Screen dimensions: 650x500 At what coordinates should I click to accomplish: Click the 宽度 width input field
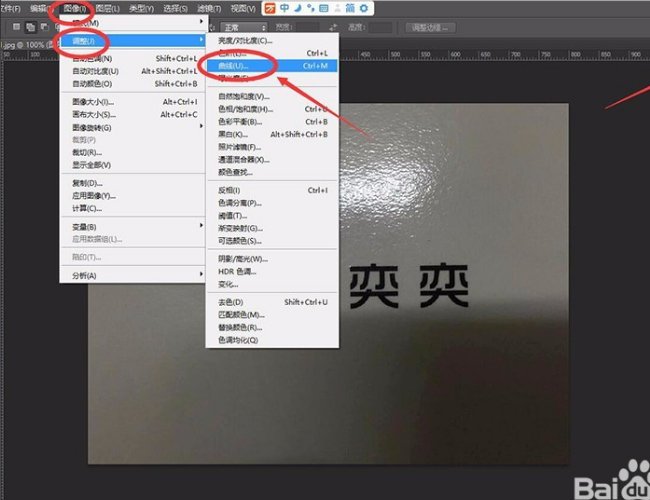[x=307, y=28]
